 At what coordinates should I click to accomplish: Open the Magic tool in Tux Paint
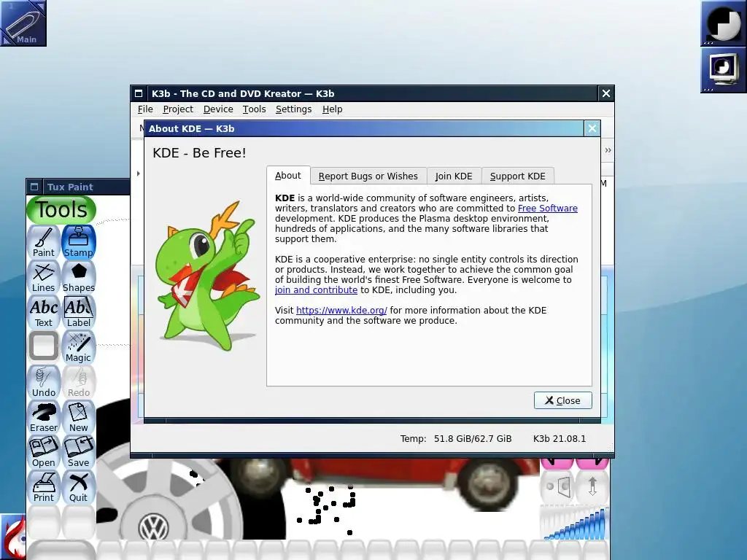click(79, 347)
